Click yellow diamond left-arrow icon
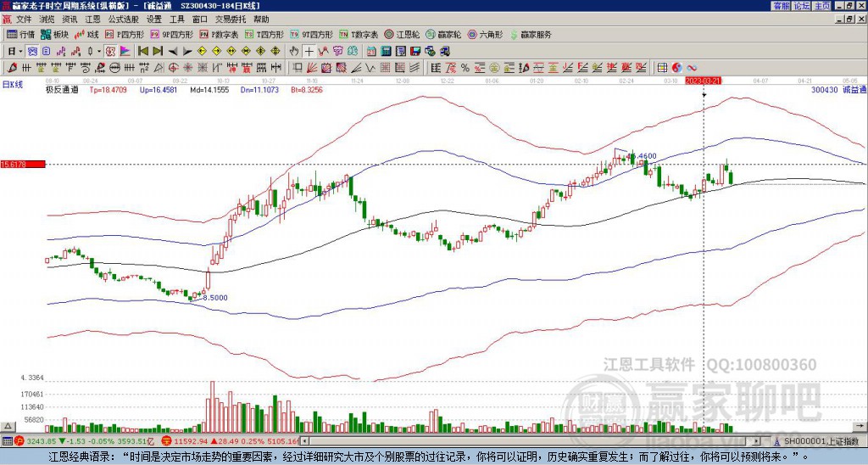 202,51
